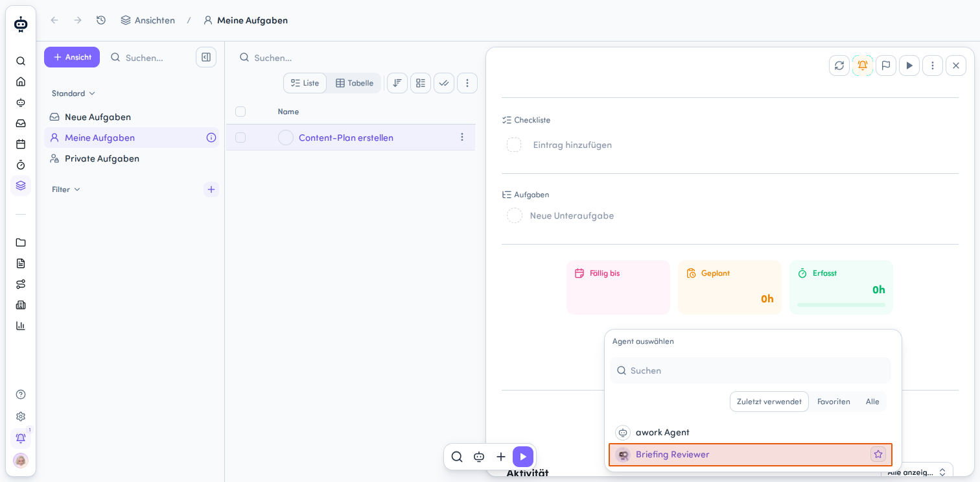980x482 pixels.
Task: Check the Content-Plan erstellen row checkbox
Action: 240,138
